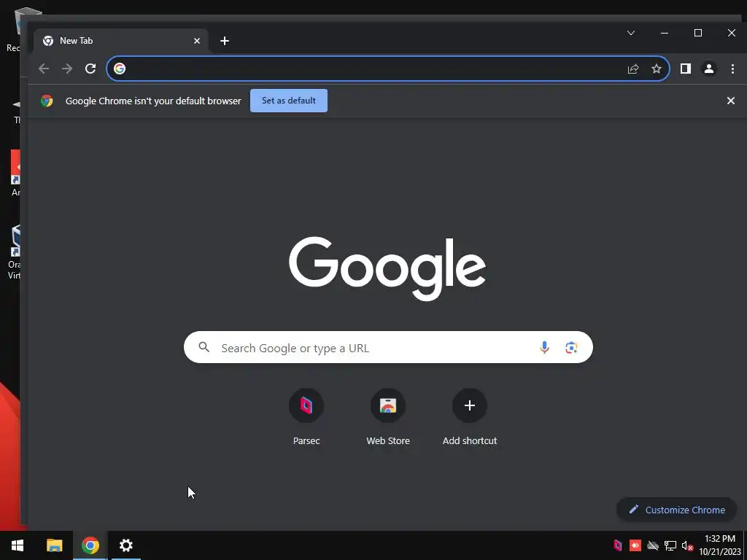Search by image with Lens icon
This screenshot has width=747, height=560.
point(571,348)
